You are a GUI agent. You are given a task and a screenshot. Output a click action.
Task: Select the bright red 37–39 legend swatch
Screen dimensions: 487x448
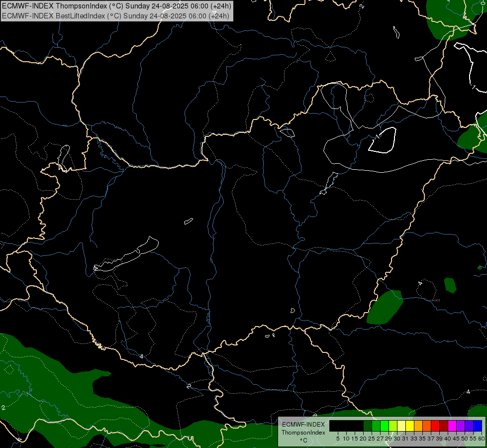point(435,426)
